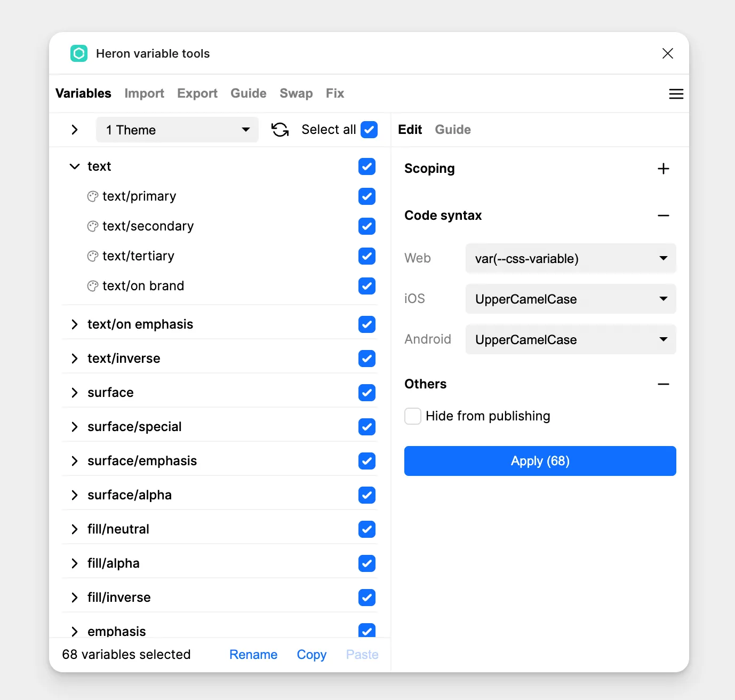Viewport: 735px width, 700px height.
Task: Select the text/tertiary variable row
Action: (x=138, y=256)
